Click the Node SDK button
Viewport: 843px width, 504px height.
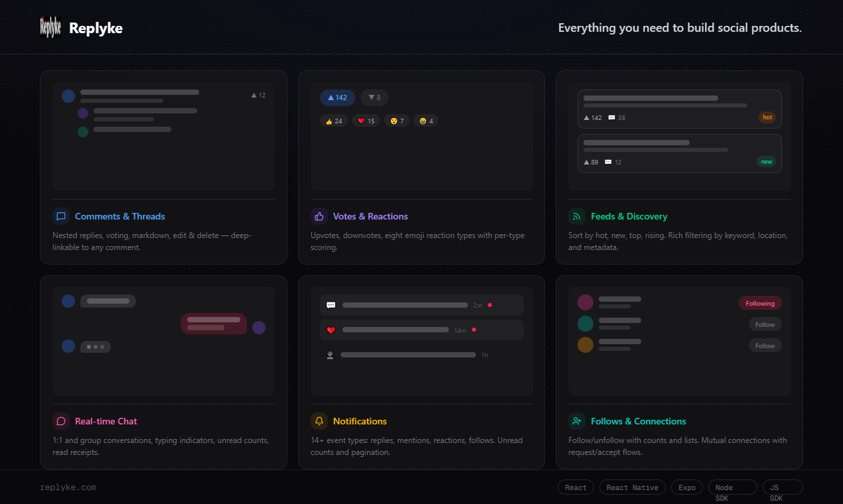click(732, 487)
